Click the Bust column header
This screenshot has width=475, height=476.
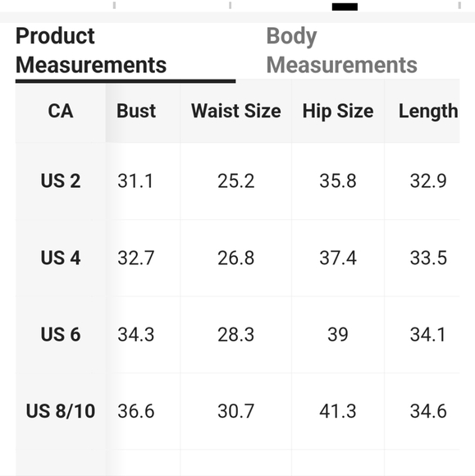tap(136, 111)
